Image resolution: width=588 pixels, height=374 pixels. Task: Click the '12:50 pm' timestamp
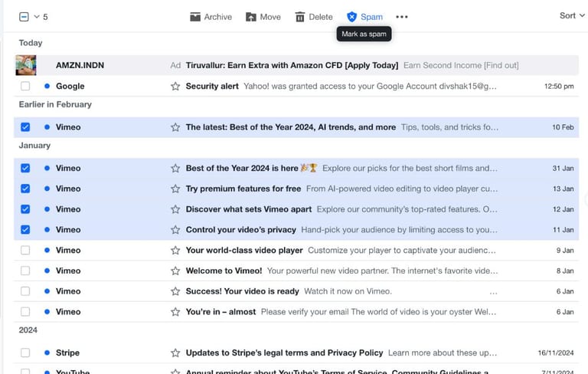[559, 87]
